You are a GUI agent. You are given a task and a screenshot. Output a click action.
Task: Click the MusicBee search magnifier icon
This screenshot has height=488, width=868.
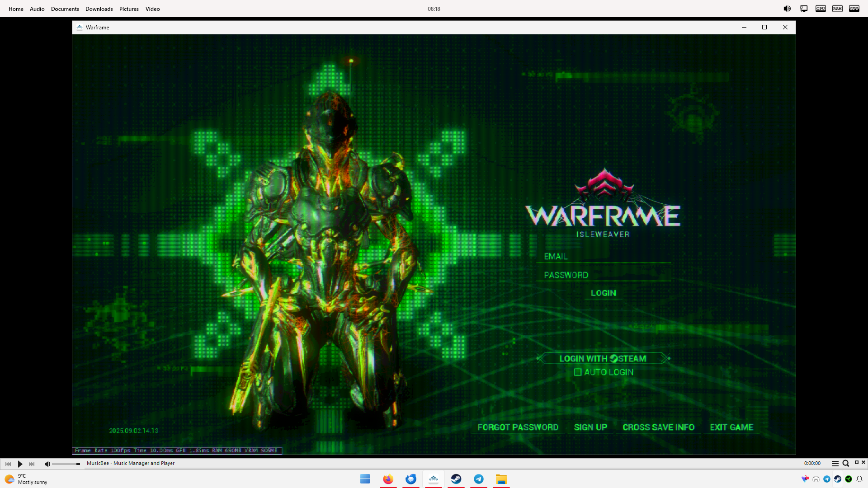[846, 464]
